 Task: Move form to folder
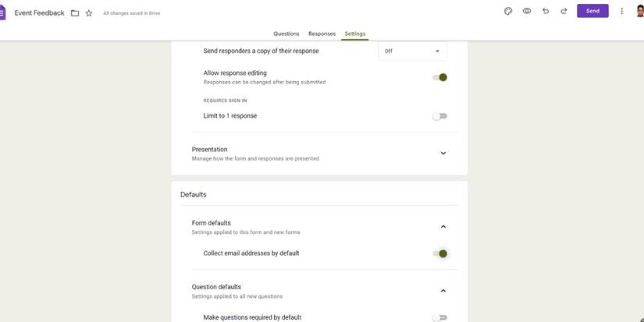point(75,13)
